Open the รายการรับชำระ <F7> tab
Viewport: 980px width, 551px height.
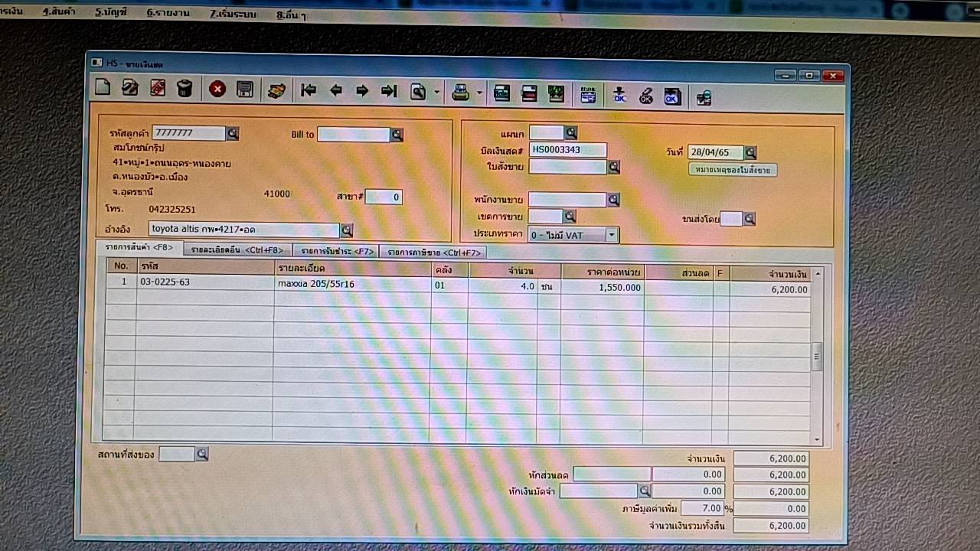[337, 251]
